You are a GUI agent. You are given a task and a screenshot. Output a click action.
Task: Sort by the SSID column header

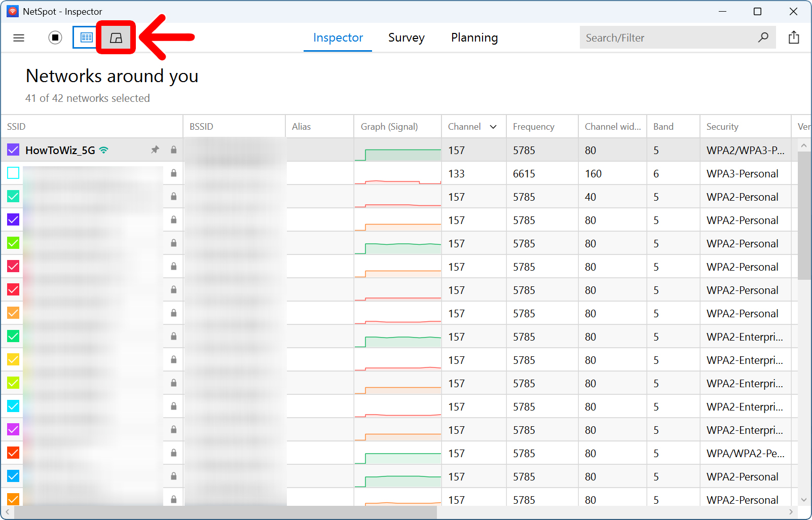pyautogui.click(x=16, y=127)
